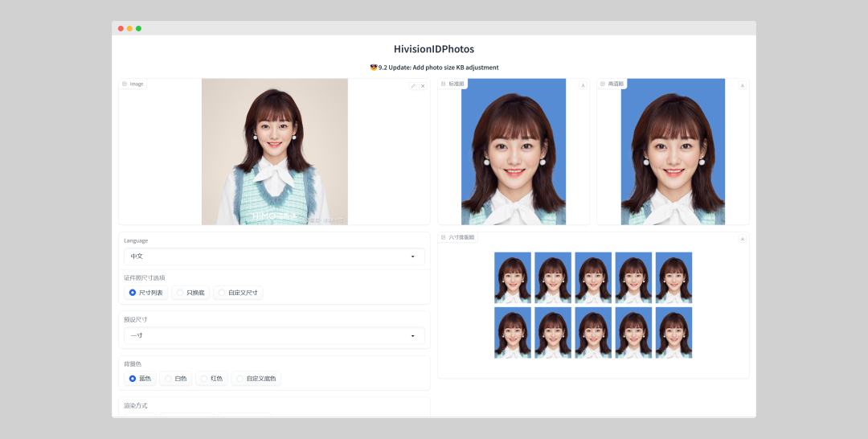Click the '高清照' panel label
The height and width of the screenshot is (439, 868).
[x=616, y=84]
